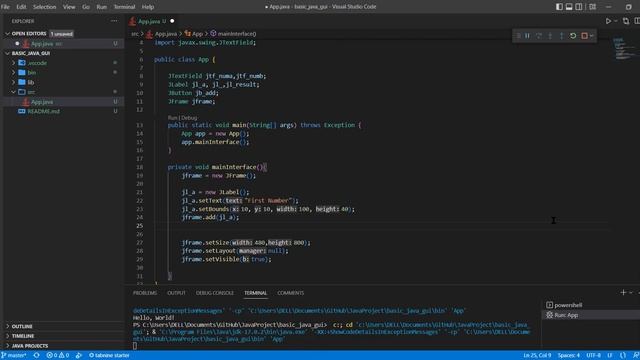Change end of line sequence LF
The height and width of the screenshot is (360, 640).
tap(610, 356)
